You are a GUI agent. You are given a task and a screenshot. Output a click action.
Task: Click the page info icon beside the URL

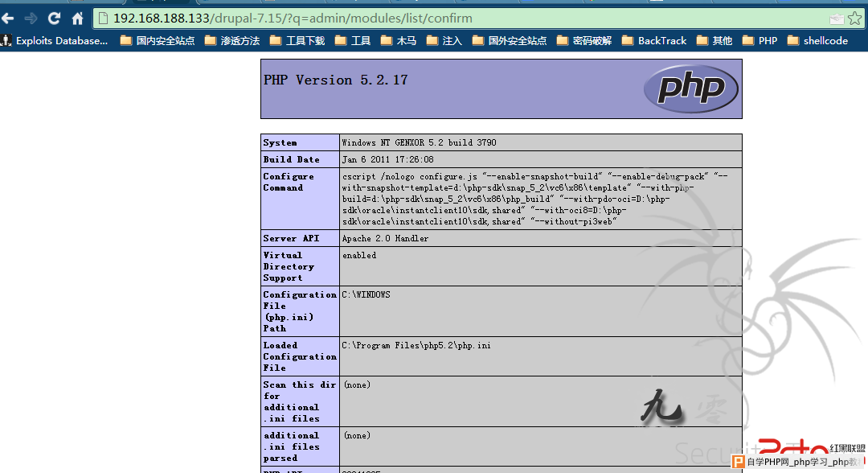coord(103,19)
